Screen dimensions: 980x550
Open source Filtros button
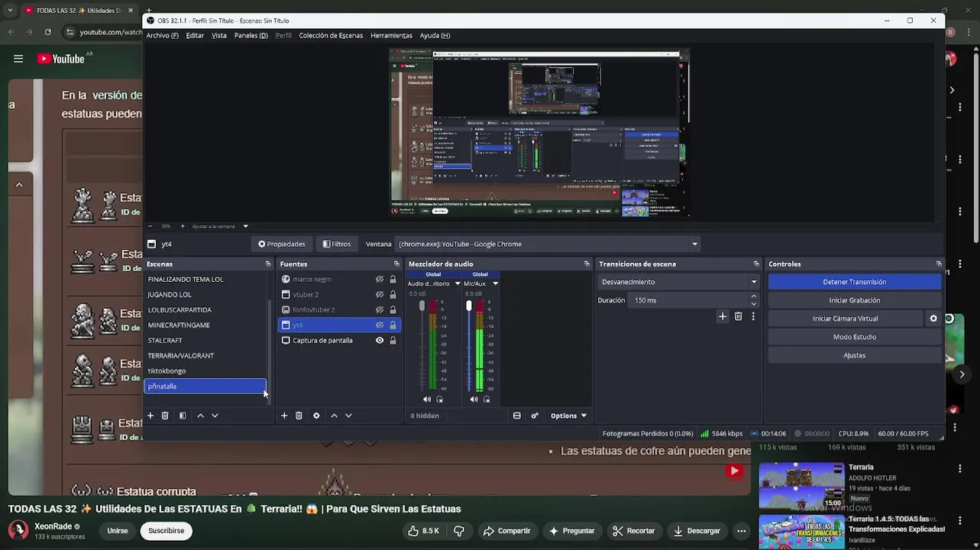click(x=337, y=244)
